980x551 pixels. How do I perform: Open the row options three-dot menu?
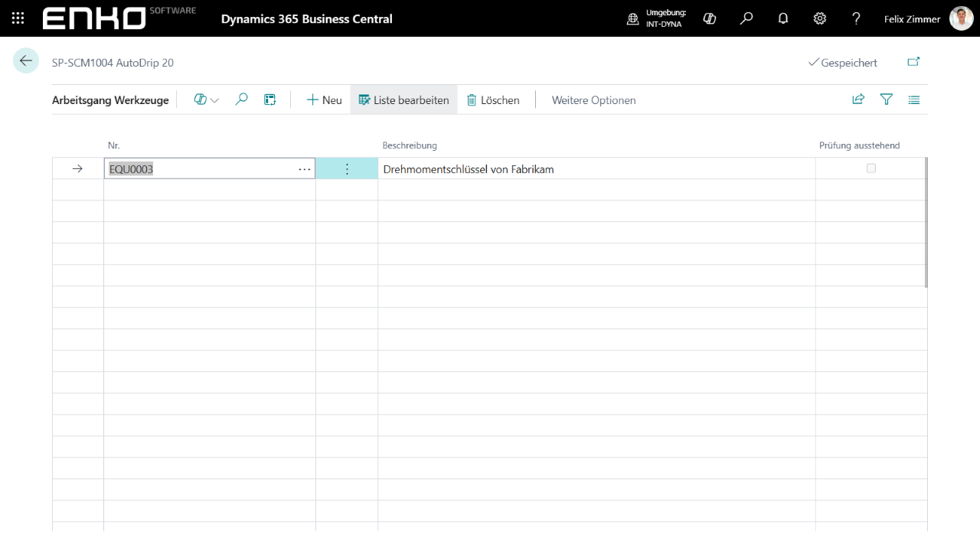point(347,168)
